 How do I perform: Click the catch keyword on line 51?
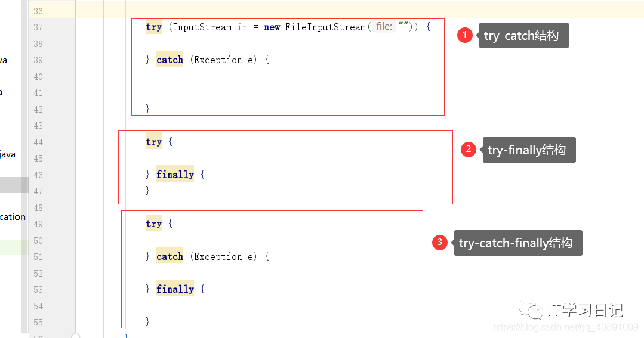[x=170, y=256]
